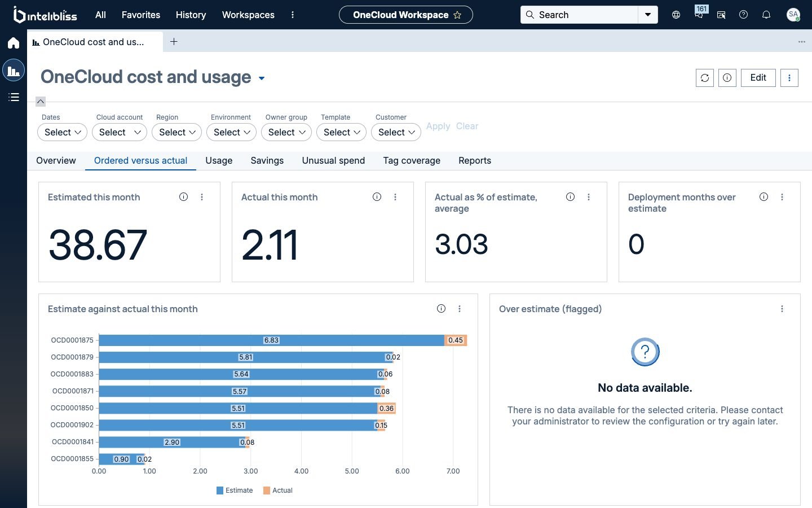Image resolution: width=812 pixels, height=508 pixels.
Task: Expand the search scope dropdown arrow
Action: (x=648, y=15)
